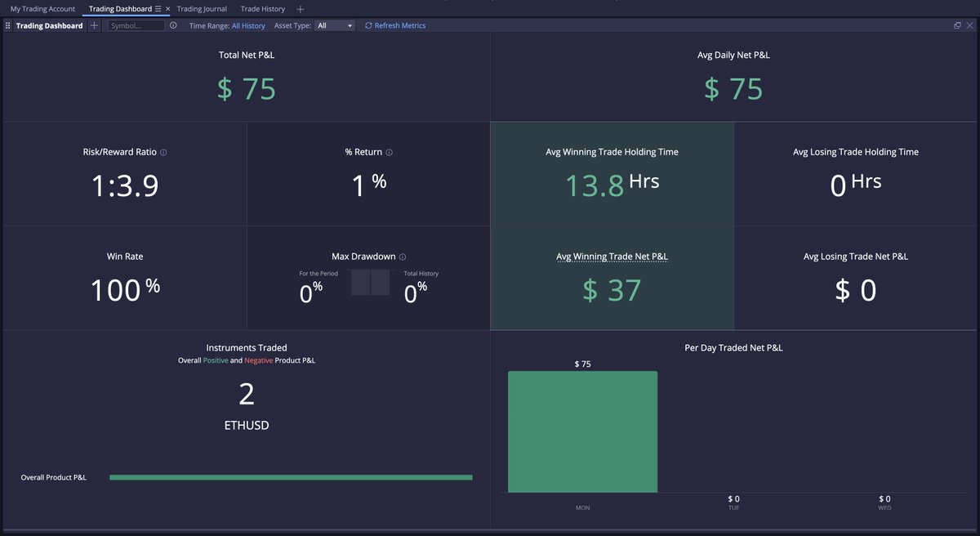Click inside the Symbol input field
980x536 pixels.
[x=135, y=25]
